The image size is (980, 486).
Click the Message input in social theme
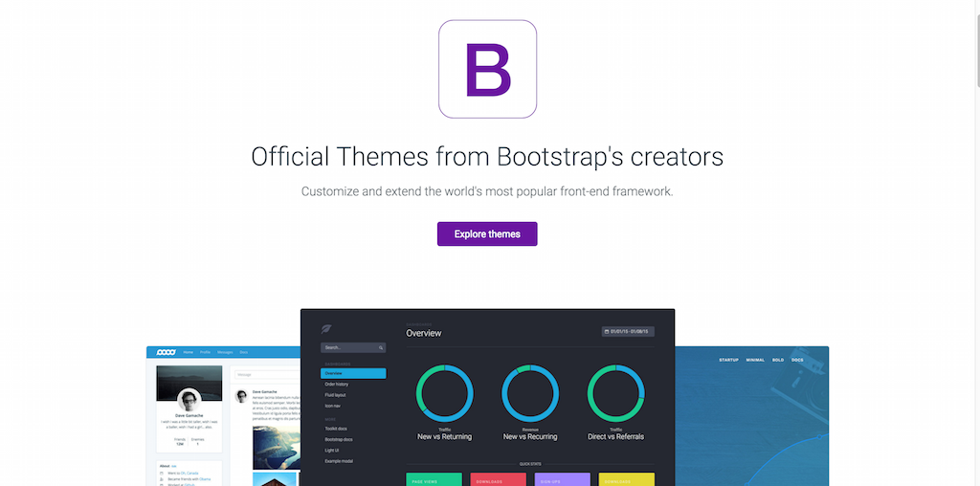(267, 375)
